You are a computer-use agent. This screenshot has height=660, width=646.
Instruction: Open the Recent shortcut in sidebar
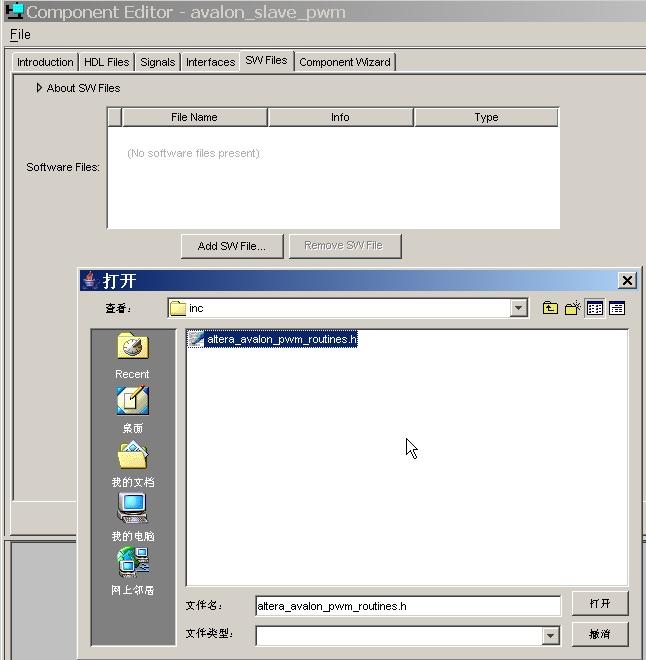[x=132, y=356]
